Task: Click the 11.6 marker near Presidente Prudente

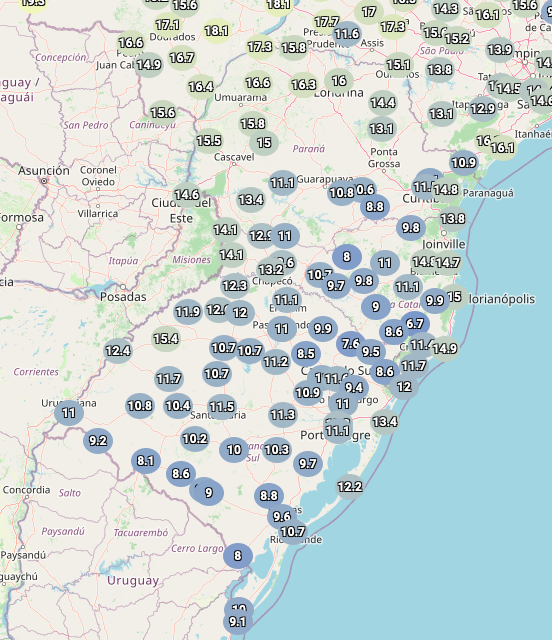Action: click(x=347, y=34)
